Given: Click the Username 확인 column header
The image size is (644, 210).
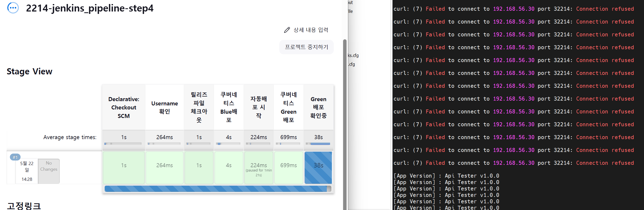Looking at the screenshot, I should (164, 108).
